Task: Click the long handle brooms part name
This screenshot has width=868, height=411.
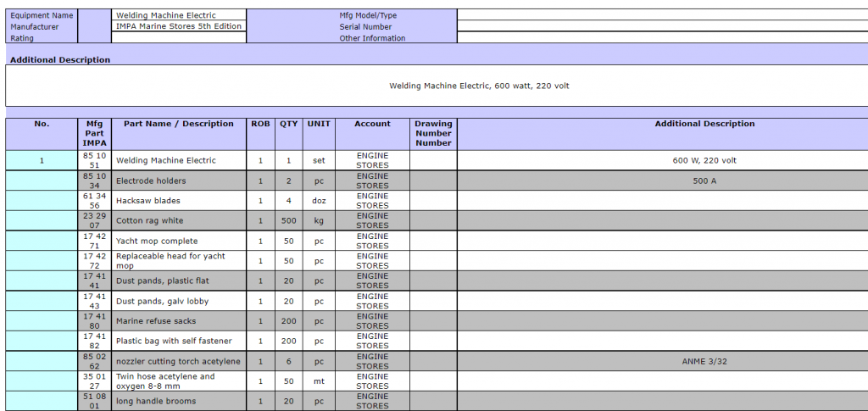Action: (156, 402)
